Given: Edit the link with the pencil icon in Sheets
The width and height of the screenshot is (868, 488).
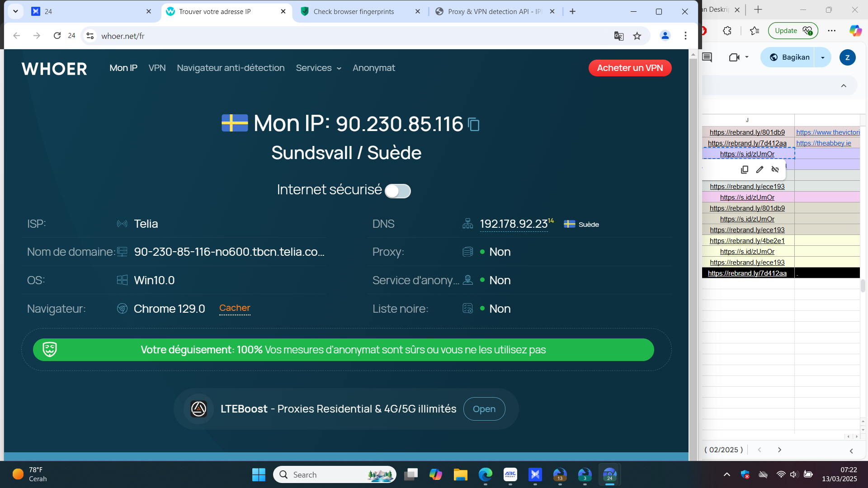Looking at the screenshot, I should [x=760, y=169].
